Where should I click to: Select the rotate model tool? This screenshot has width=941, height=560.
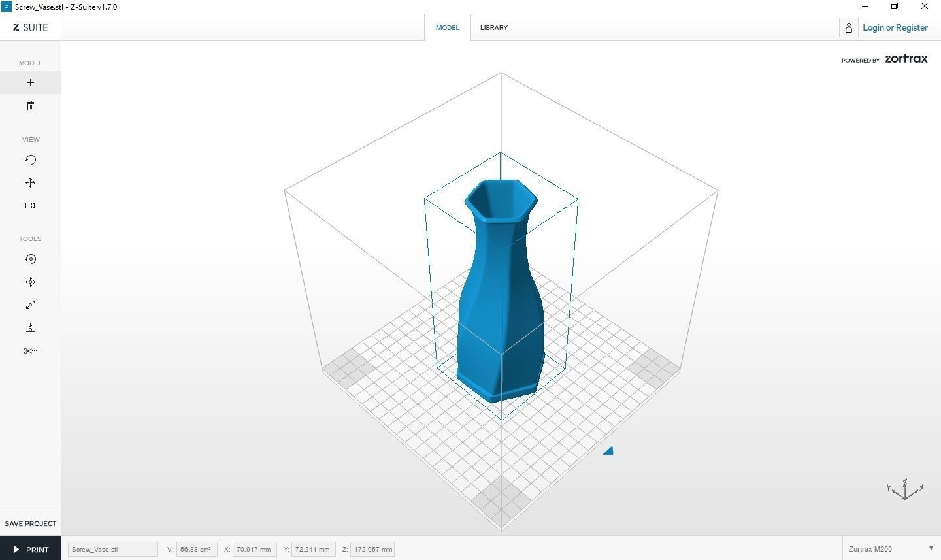tap(30, 259)
